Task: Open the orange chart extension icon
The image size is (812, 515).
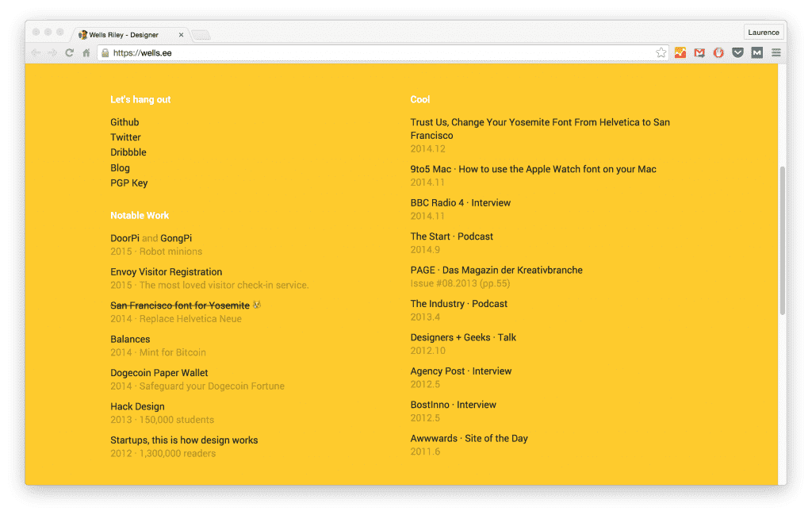Action: pos(680,53)
